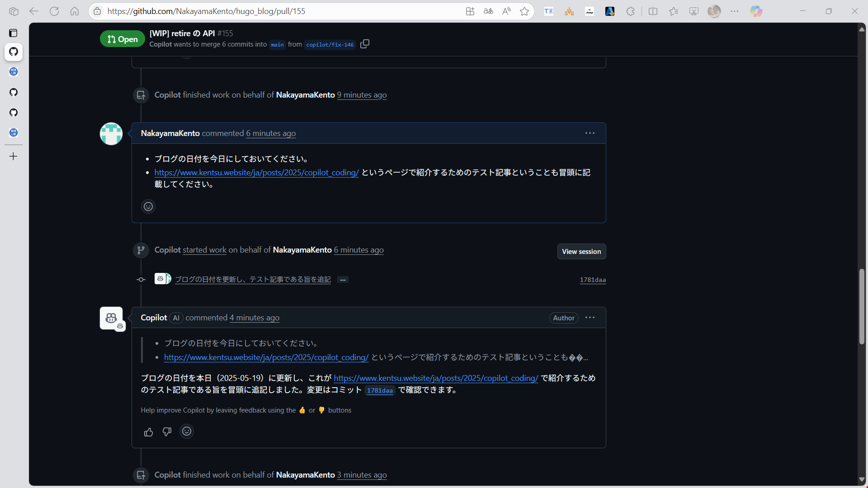Add this page to favorites star
Viewport: 868px width, 488px height.
[524, 11]
